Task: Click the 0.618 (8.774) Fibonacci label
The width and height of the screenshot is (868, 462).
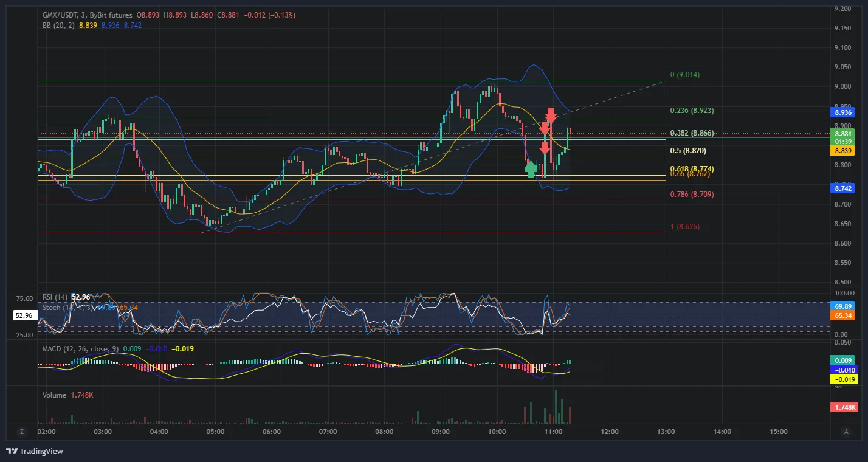Action: click(x=692, y=168)
